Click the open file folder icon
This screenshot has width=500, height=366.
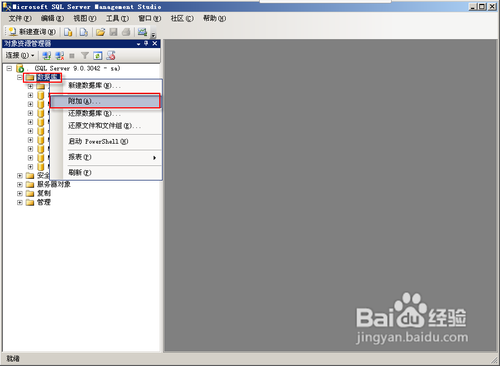pyautogui.click(x=100, y=32)
